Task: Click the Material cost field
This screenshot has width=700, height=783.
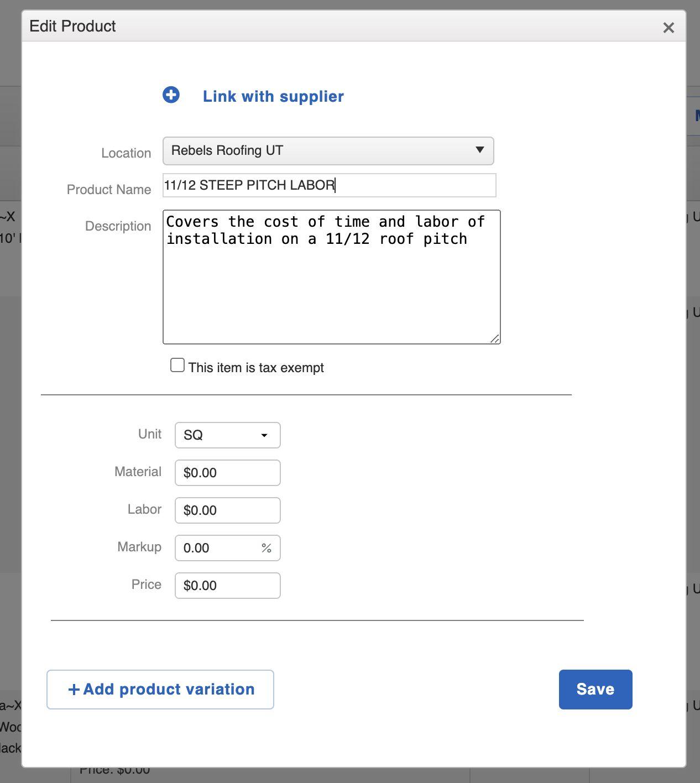Action: click(227, 473)
